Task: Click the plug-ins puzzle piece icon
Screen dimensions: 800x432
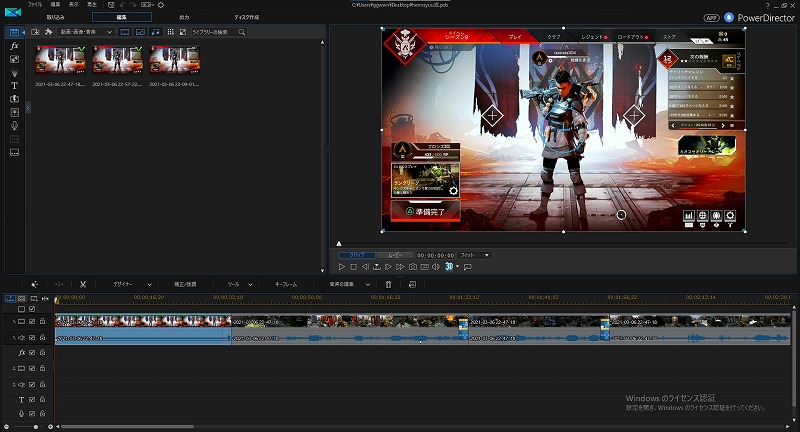Action: tap(48, 32)
